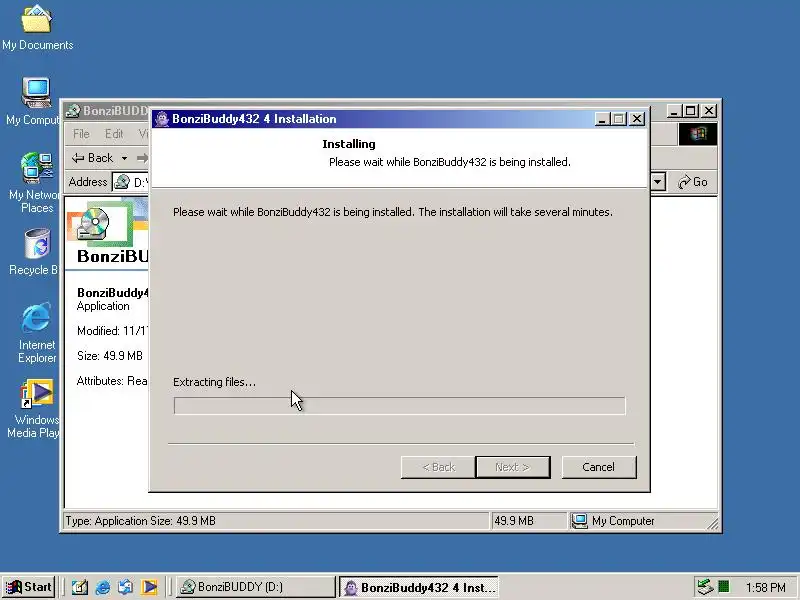Click the green tray icon

[x=723, y=587]
